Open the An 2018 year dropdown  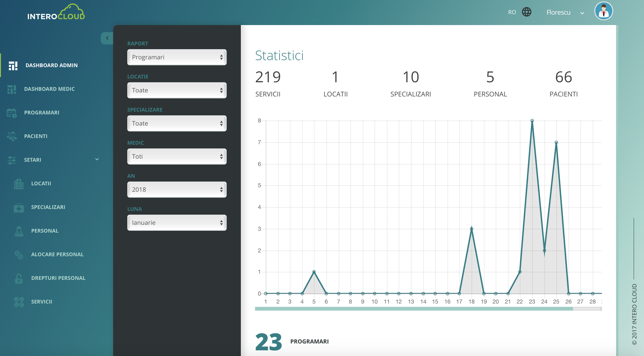[177, 190]
